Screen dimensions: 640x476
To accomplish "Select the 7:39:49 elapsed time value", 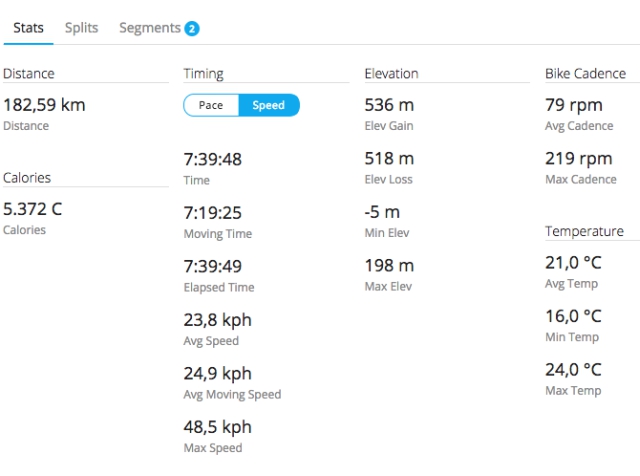I will pos(212,267).
